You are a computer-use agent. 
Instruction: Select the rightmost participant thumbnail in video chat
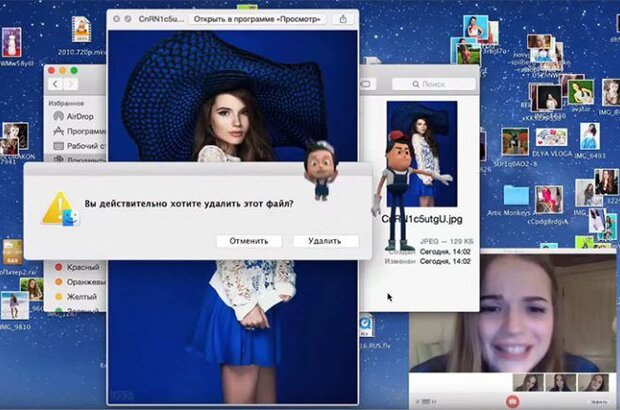(593, 382)
